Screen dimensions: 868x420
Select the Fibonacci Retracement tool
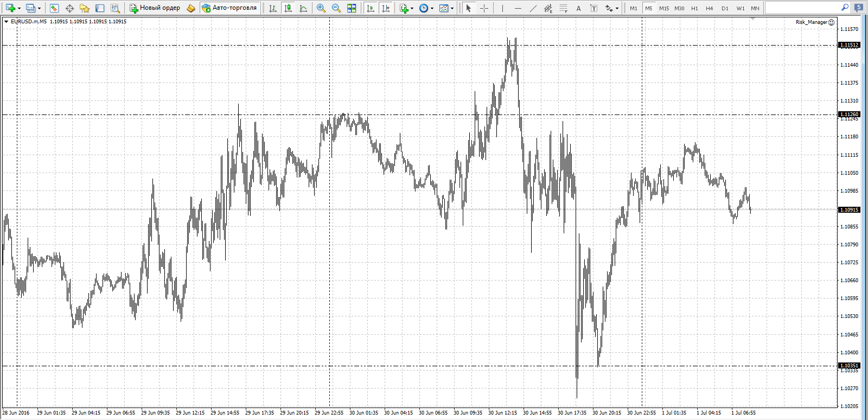tap(563, 8)
